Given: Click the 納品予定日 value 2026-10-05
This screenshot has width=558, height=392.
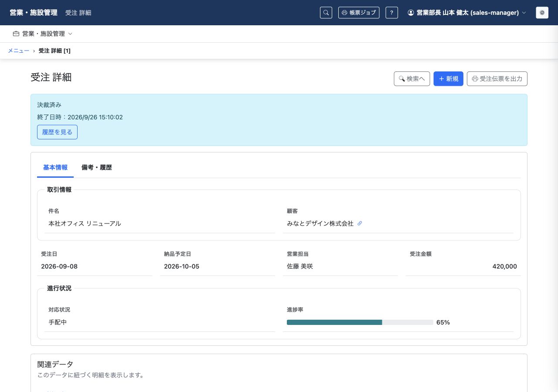Looking at the screenshot, I should (182, 266).
